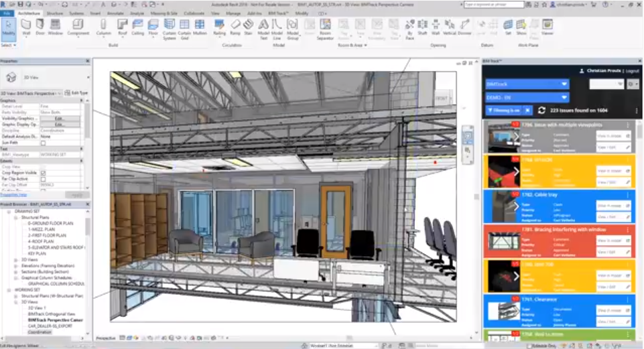Refresh the BIM Track issues list
644x349 pixels.
[x=541, y=110]
